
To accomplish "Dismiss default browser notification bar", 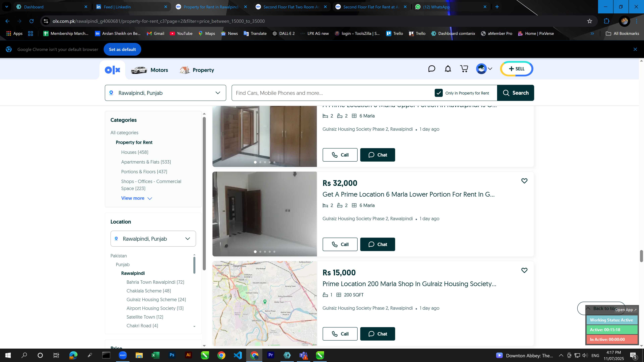I will tap(635, 49).
